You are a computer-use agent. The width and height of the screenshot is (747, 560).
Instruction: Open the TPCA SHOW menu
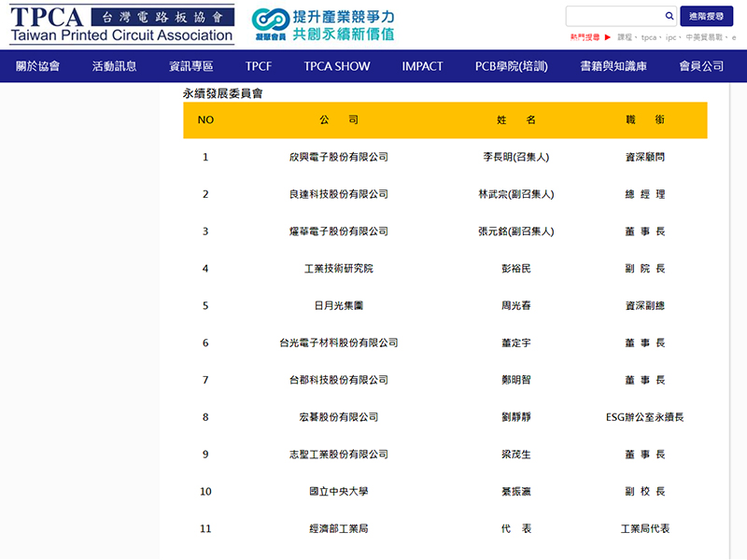pyautogui.click(x=336, y=66)
